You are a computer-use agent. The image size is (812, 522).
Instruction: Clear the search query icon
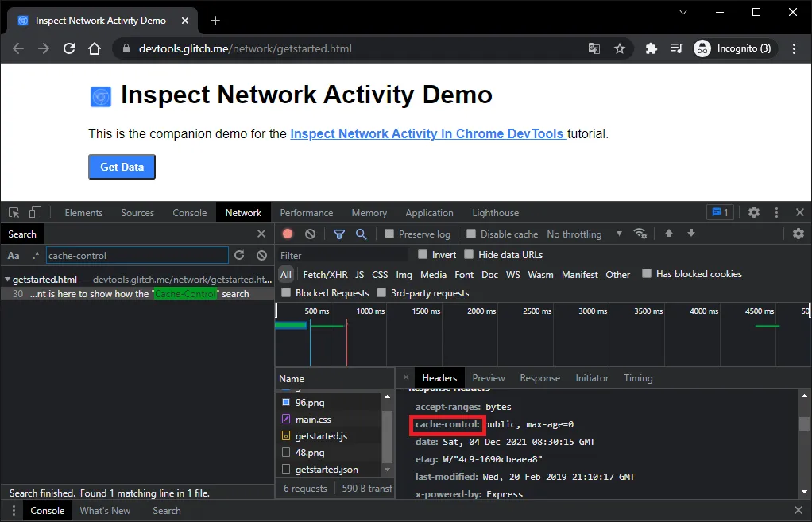pos(262,255)
